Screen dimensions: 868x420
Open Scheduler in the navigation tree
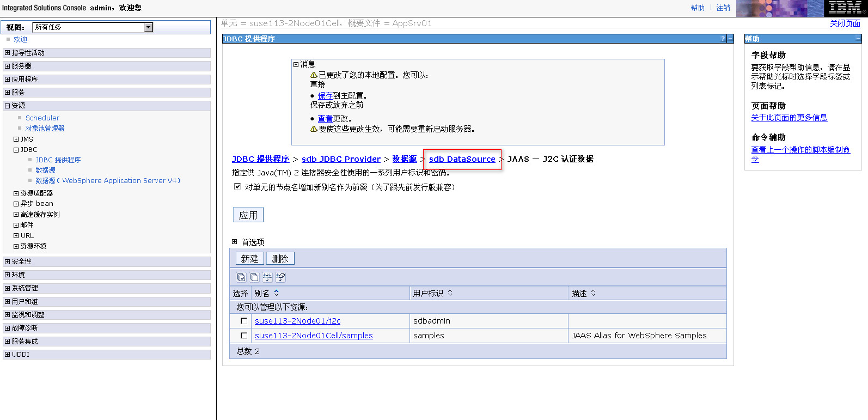(42, 118)
